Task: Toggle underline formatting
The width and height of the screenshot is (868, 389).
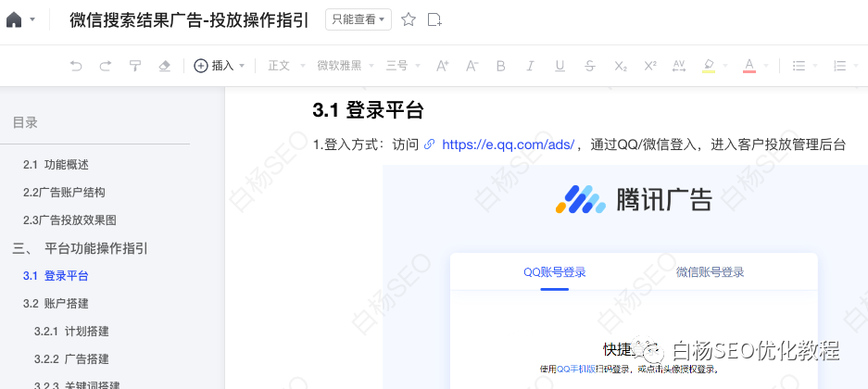Action: pyautogui.click(x=560, y=66)
